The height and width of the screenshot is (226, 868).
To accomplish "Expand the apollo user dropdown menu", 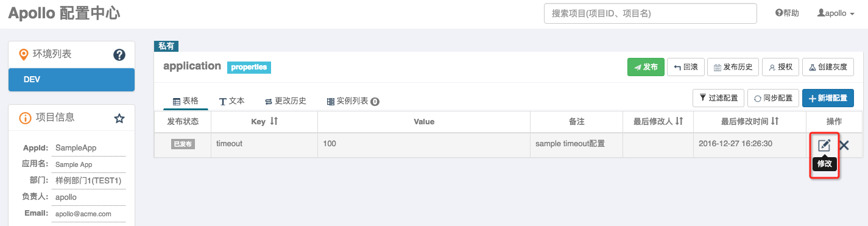I will tap(836, 13).
